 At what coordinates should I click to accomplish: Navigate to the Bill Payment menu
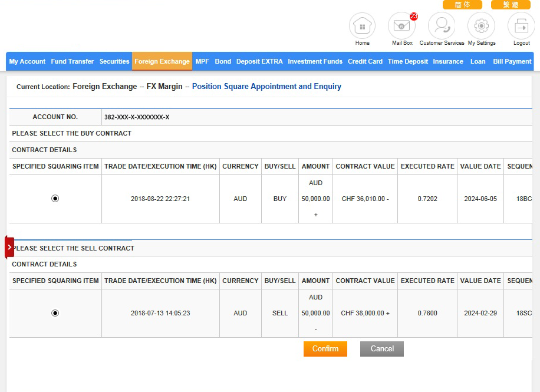point(512,61)
